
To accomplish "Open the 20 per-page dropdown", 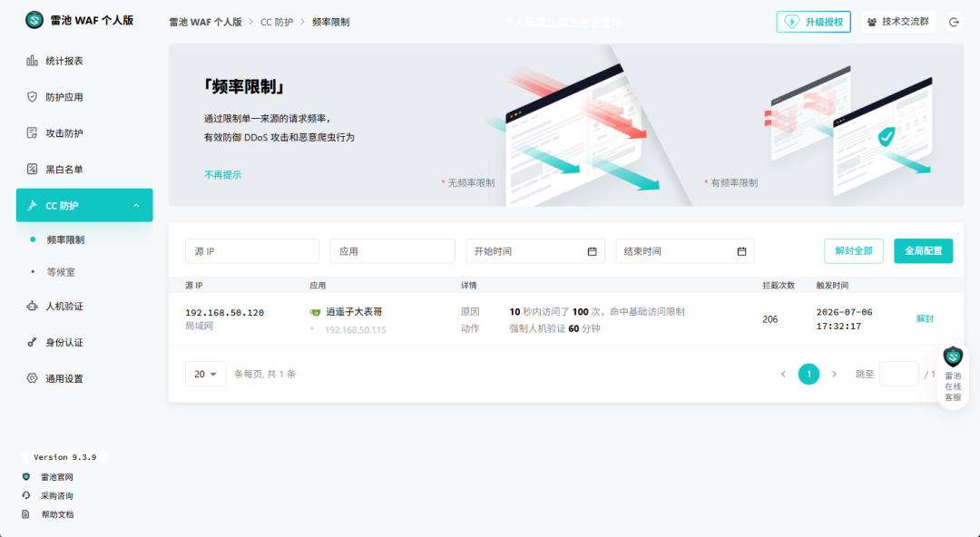I will (x=205, y=374).
